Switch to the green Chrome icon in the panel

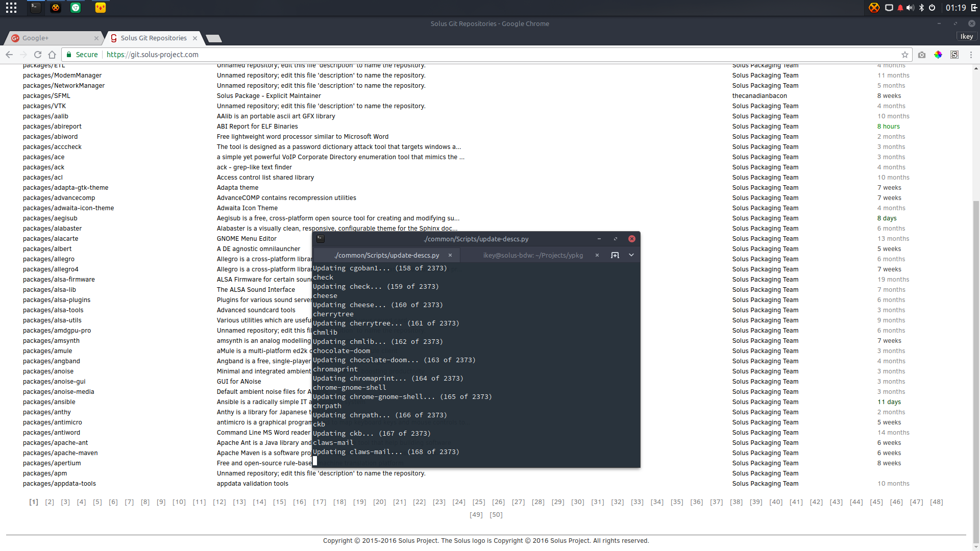tap(76, 8)
